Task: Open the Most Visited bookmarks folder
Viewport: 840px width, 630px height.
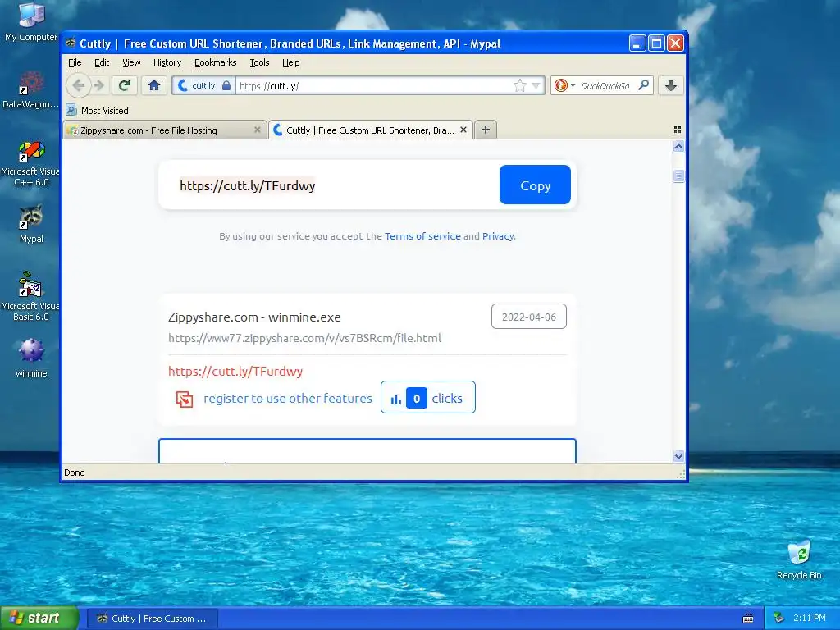Action: (98, 111)
